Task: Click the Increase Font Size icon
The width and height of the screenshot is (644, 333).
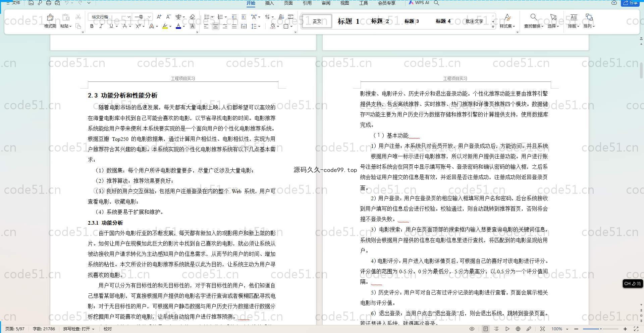Action: point(159,17)
